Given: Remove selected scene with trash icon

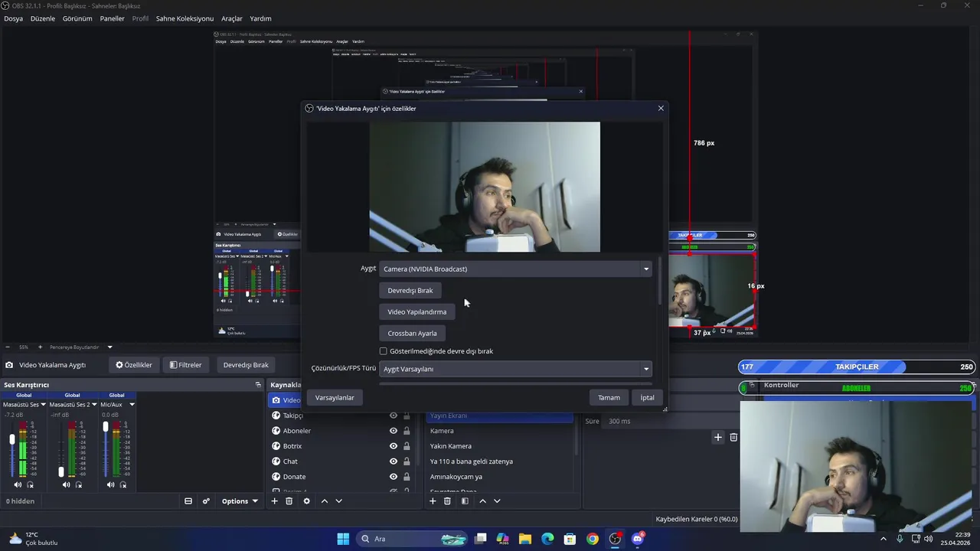Looking at the screenshot, I should coord(447,501).
